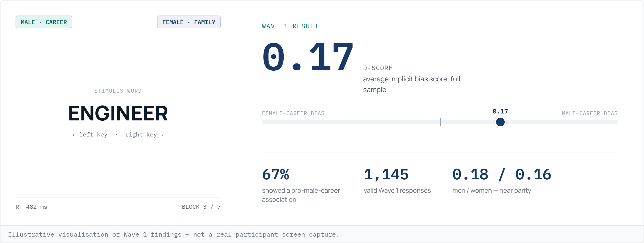Click the right key hint
This screenshot has height=243, width=644.
coord(145,135)
